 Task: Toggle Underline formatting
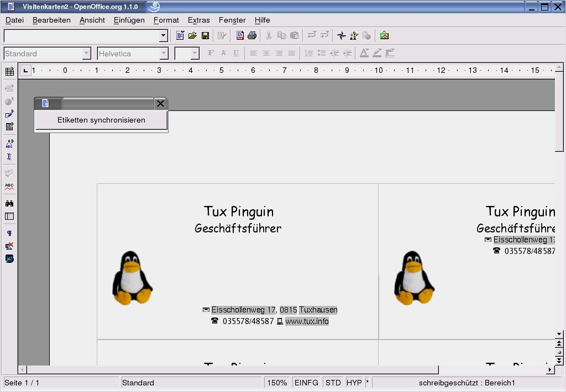tap(237, 53)
